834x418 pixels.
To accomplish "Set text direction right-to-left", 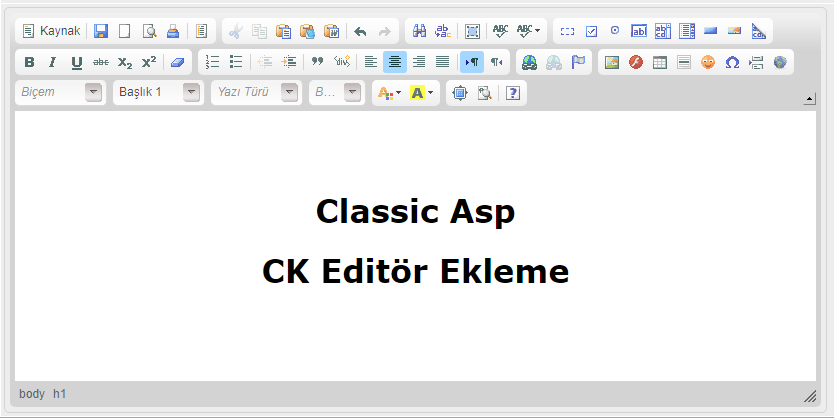I will click(496, 62).
